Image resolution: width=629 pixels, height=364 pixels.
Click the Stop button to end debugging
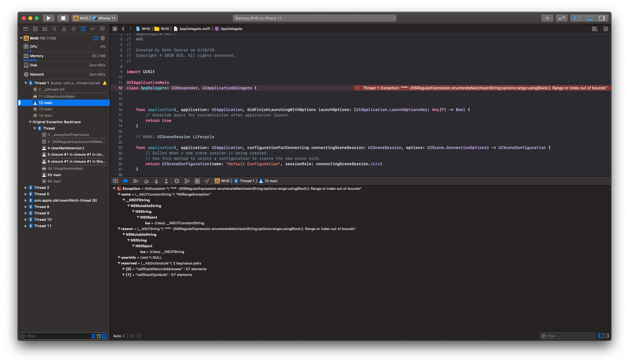coord(63,18)
